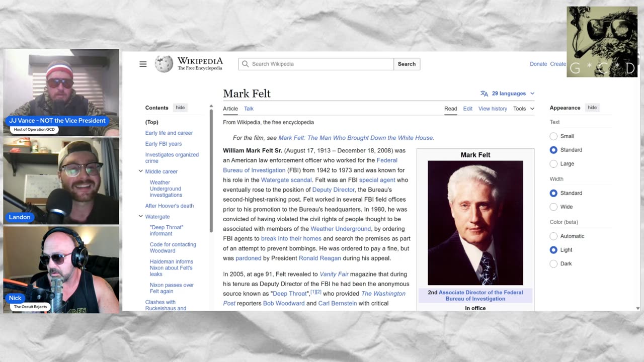
Task: Click the Mark Felt page heading
Action: pos(247,94)
